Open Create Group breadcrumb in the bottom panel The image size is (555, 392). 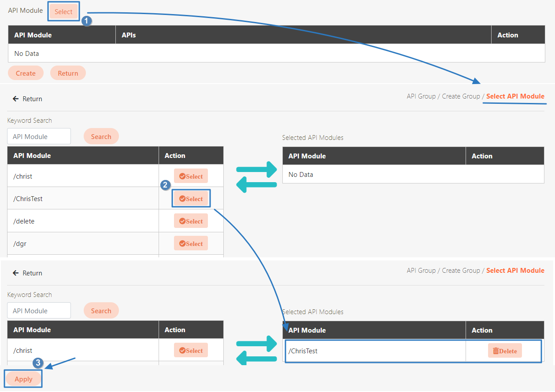461,271
